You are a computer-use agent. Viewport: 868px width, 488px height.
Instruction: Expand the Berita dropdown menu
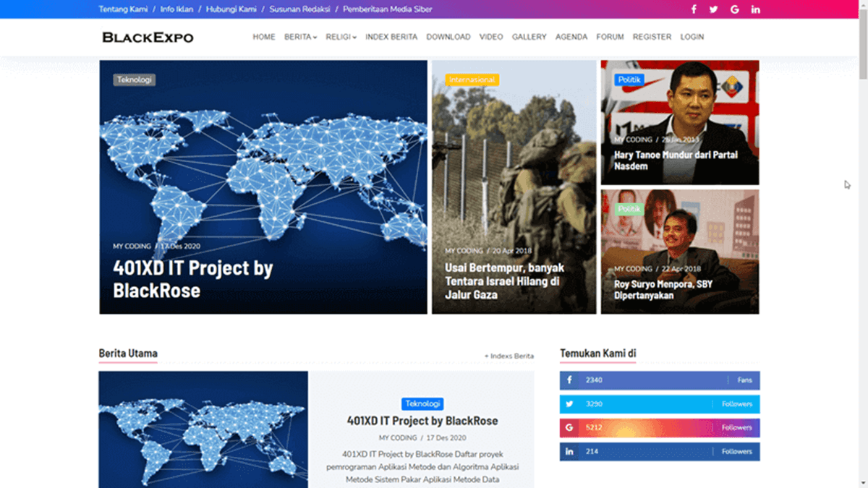pos(300,37)
